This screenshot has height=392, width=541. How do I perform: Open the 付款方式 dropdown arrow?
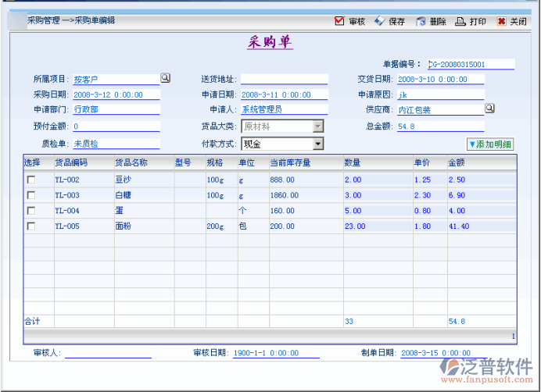[318, 144]
